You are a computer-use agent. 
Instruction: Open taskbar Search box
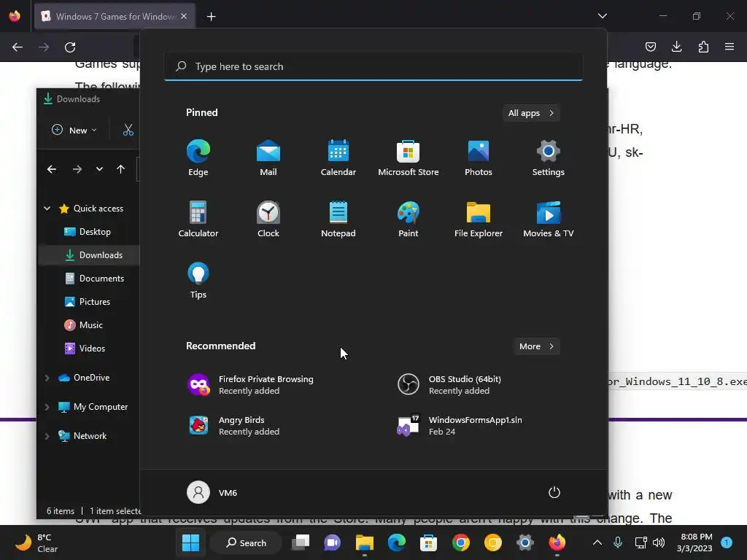(246, 542)
